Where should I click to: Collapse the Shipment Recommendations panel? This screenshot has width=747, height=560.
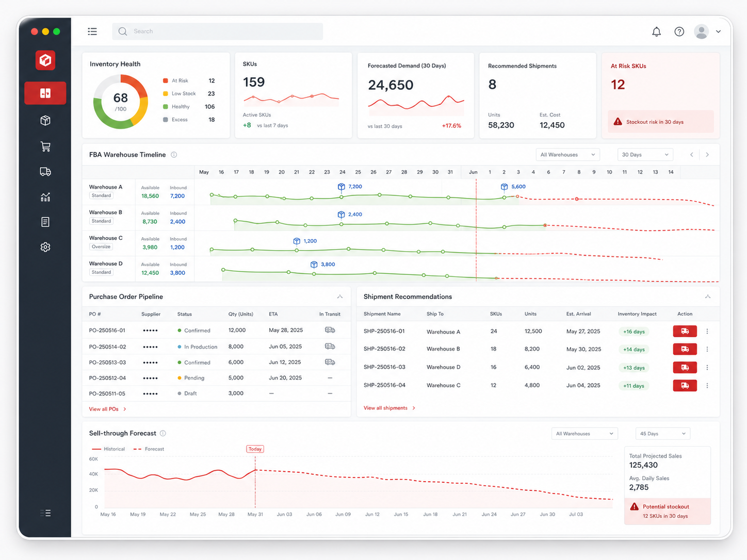pos(708,297)
